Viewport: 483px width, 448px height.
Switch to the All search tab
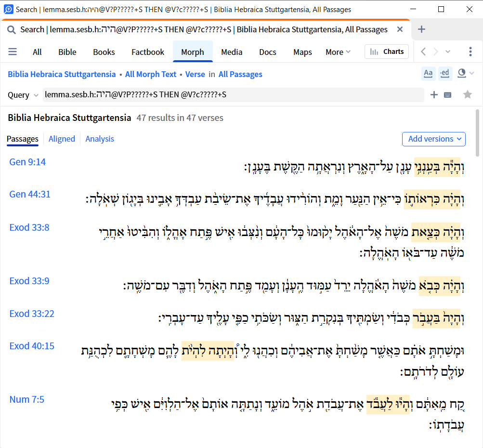[37, 52]
